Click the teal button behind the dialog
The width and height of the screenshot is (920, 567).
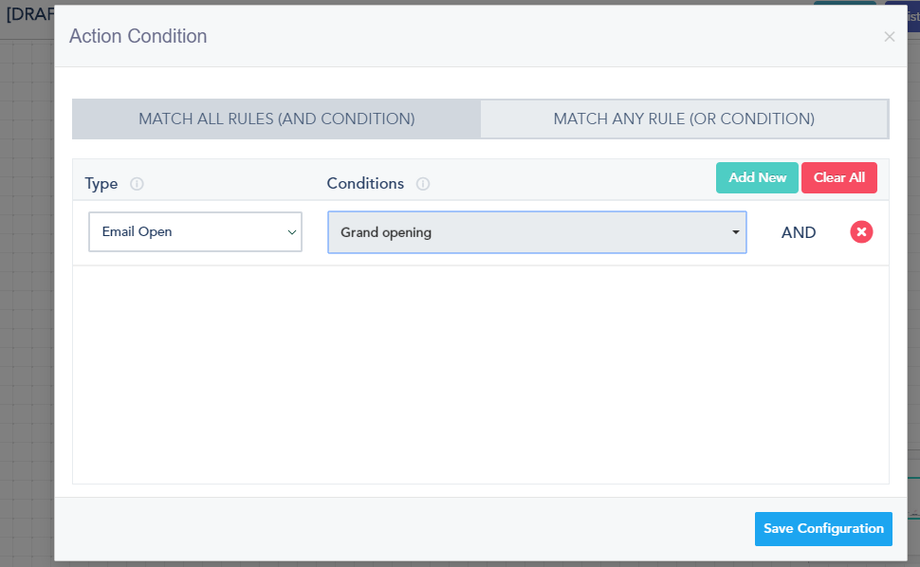point(845,2)
